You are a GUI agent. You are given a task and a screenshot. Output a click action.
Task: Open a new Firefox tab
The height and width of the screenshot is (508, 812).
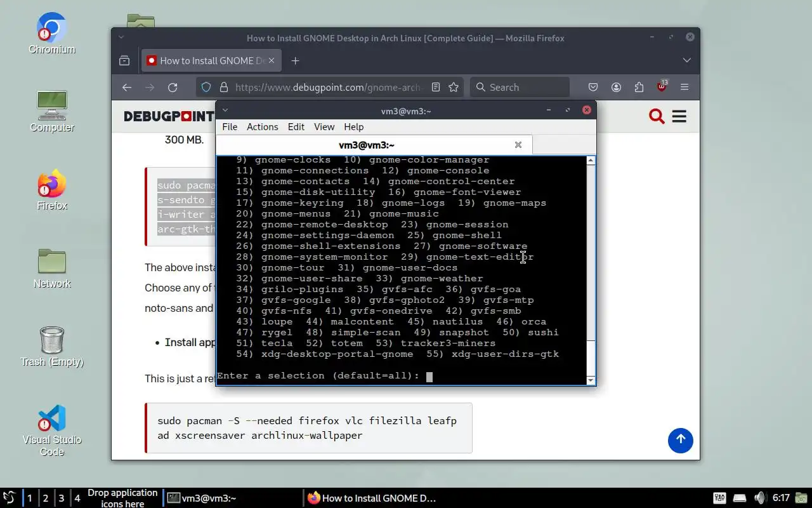pos(295,61)
